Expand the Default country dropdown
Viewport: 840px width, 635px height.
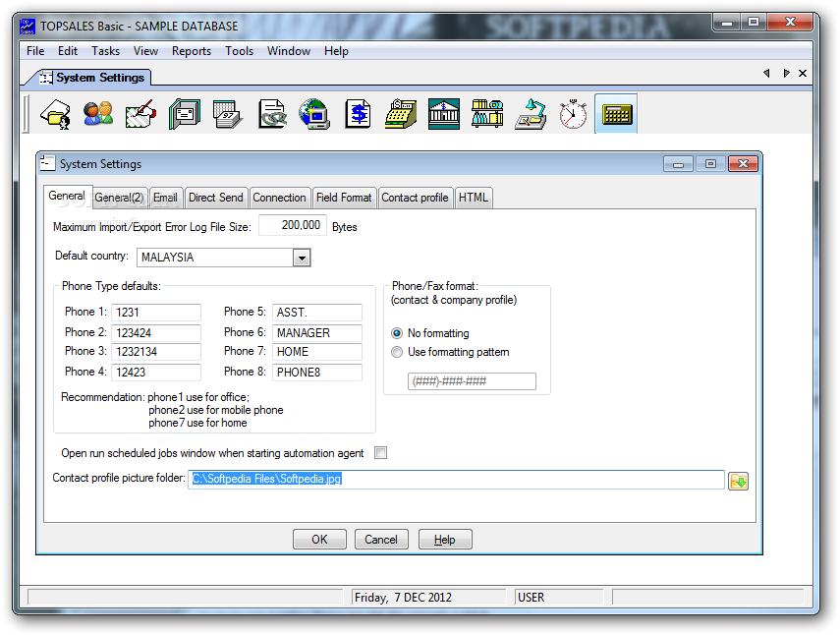point(302,258)
